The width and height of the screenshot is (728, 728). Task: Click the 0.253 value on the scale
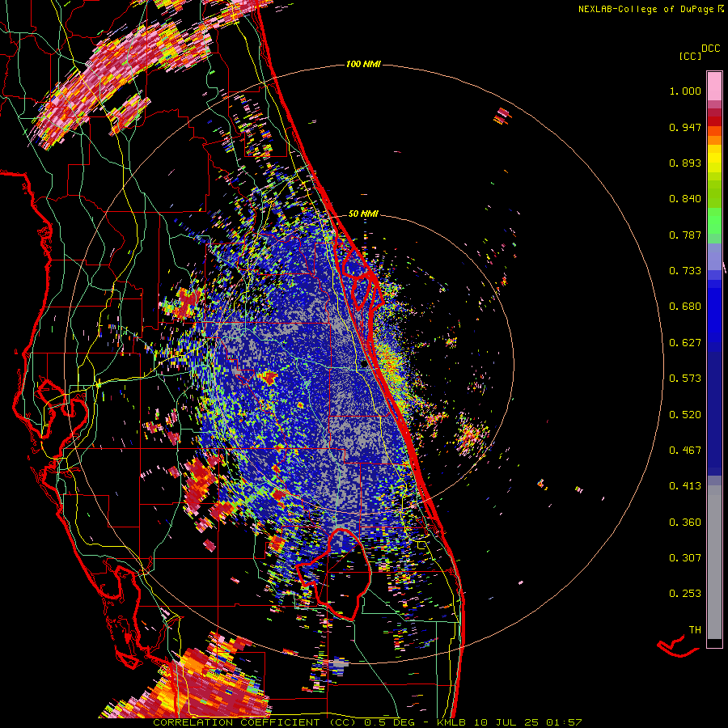(685, 594)
